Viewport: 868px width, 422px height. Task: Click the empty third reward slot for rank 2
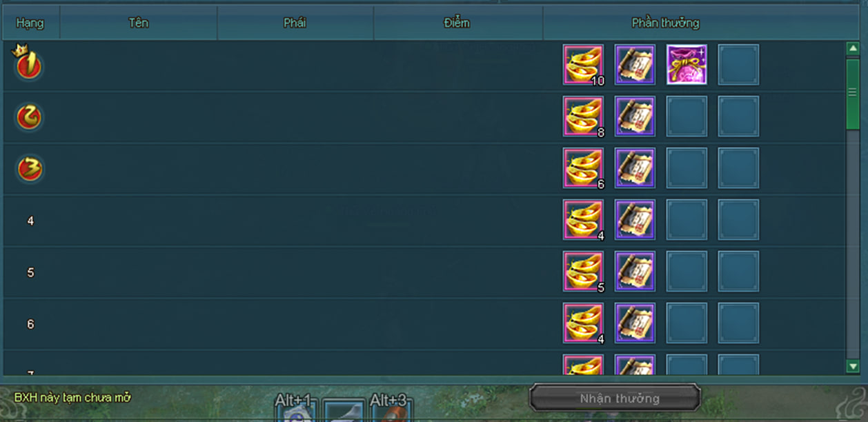[x=687, y=117]
